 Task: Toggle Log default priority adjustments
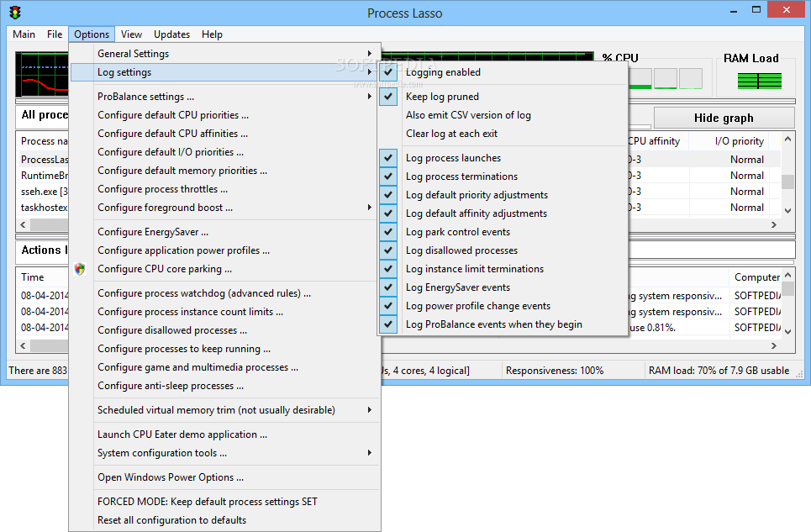[x=388, y=195]
